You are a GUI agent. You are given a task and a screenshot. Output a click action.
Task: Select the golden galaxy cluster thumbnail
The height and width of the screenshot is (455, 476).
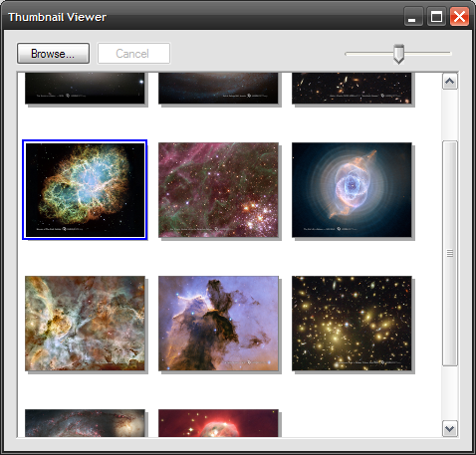pyautogui.click(x=352, y=324)
